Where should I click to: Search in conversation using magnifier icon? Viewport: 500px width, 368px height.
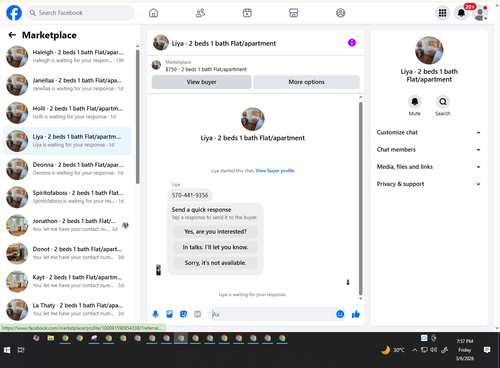coord(443,101)
